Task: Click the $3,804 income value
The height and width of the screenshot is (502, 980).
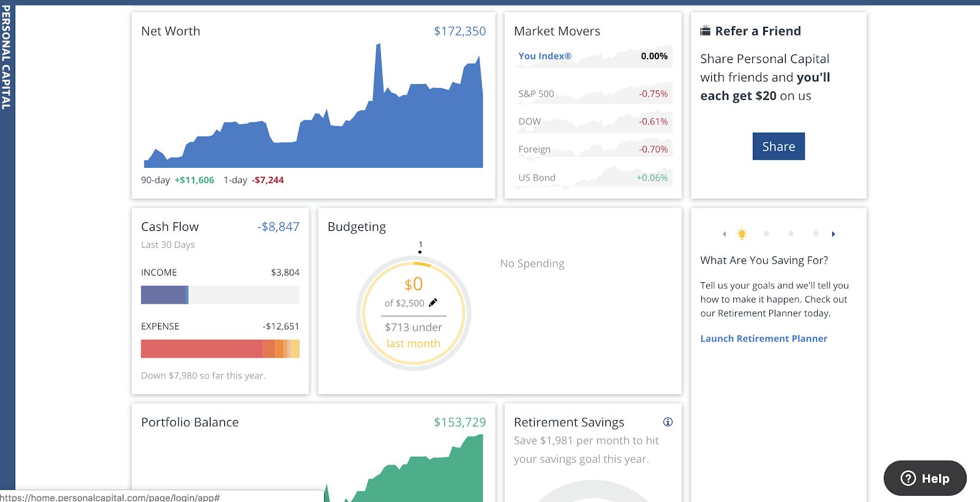Action: click(285, 272)
